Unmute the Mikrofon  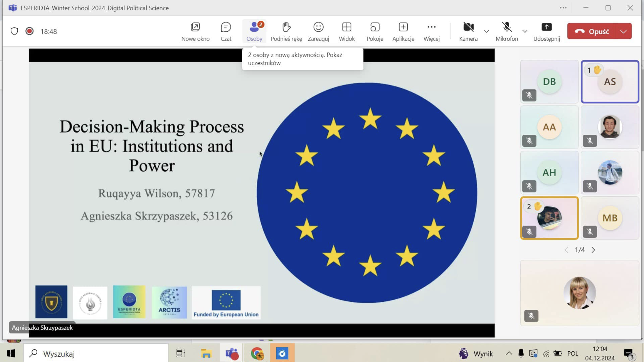[x=507, y=31]
